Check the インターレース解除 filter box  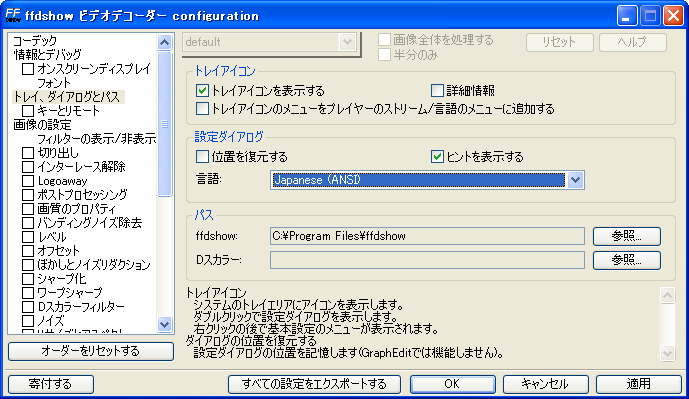[x=28, y=167]
